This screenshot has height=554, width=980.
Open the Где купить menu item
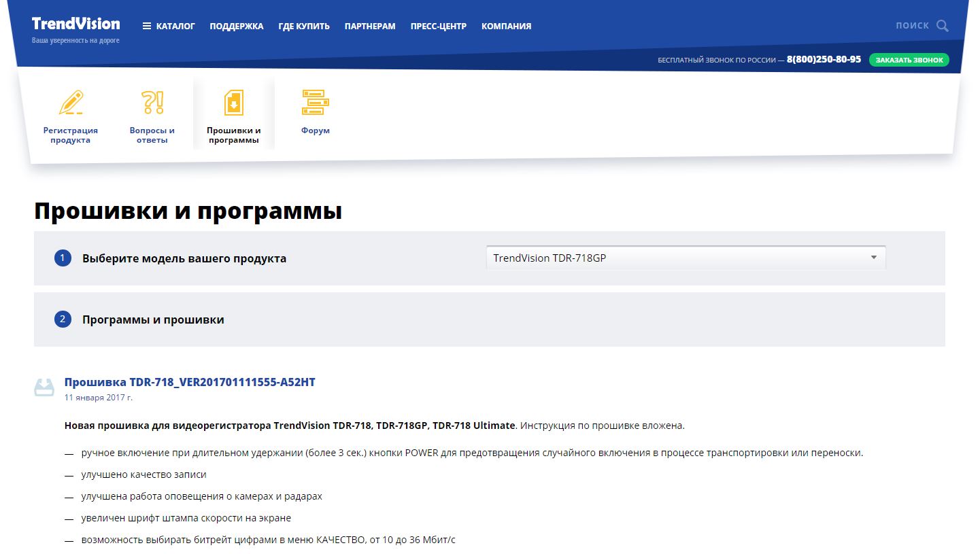click(x=304, y=27)
